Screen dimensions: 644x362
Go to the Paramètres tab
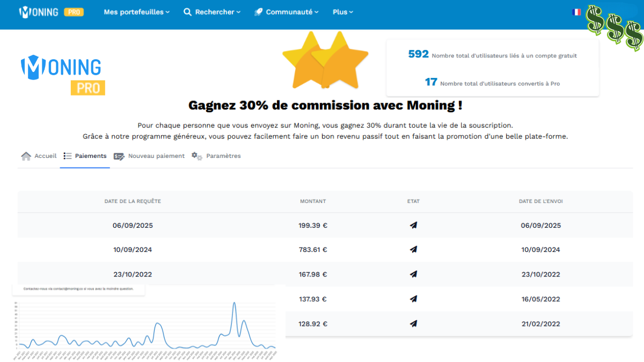[223, 156]
